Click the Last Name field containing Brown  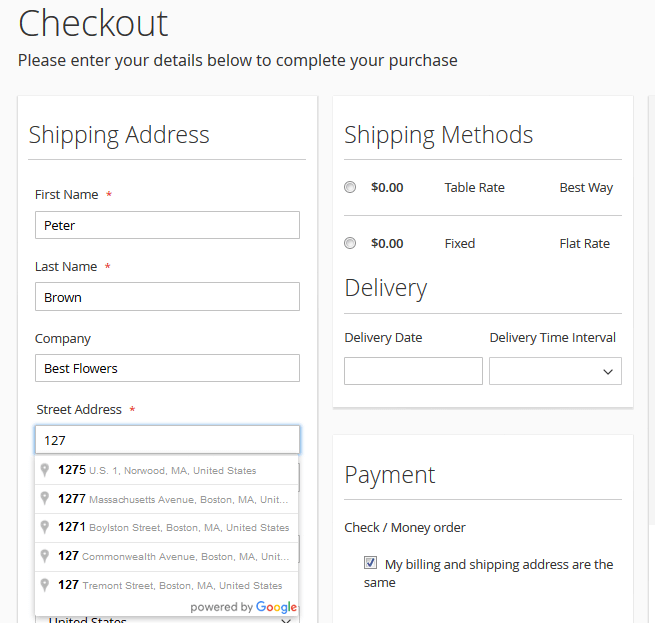coord(167,297)
